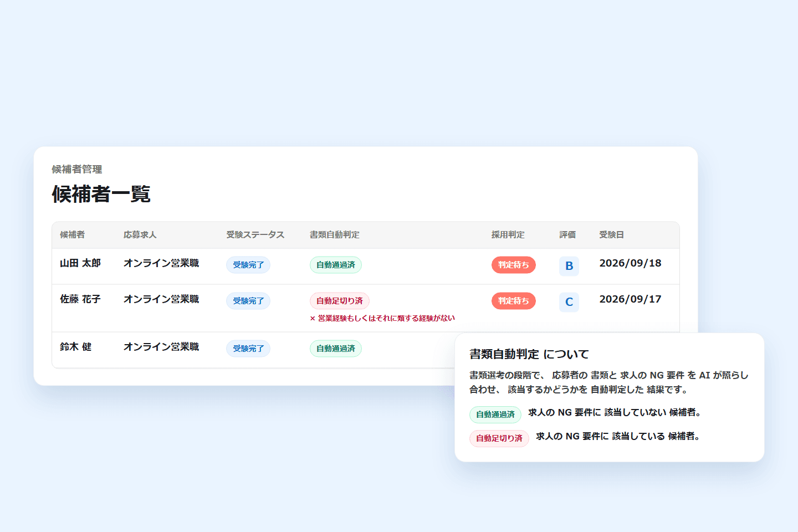Click the 候補者一覧 page title
The height and width of the screenshot is (532, 798).
pos(101,194)
